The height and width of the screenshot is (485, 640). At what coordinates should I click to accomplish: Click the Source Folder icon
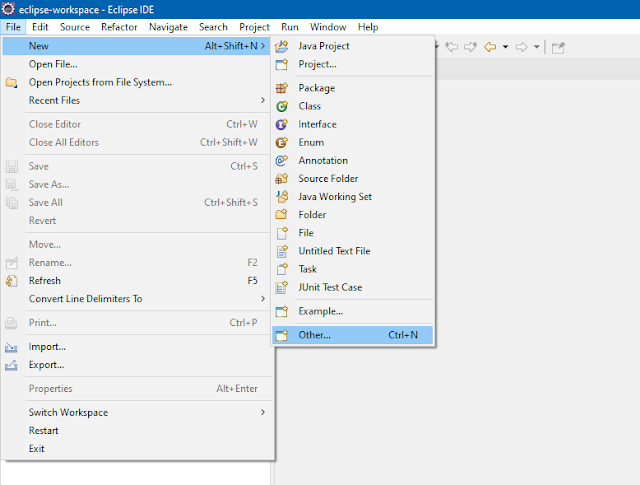[x=282, y=178]
